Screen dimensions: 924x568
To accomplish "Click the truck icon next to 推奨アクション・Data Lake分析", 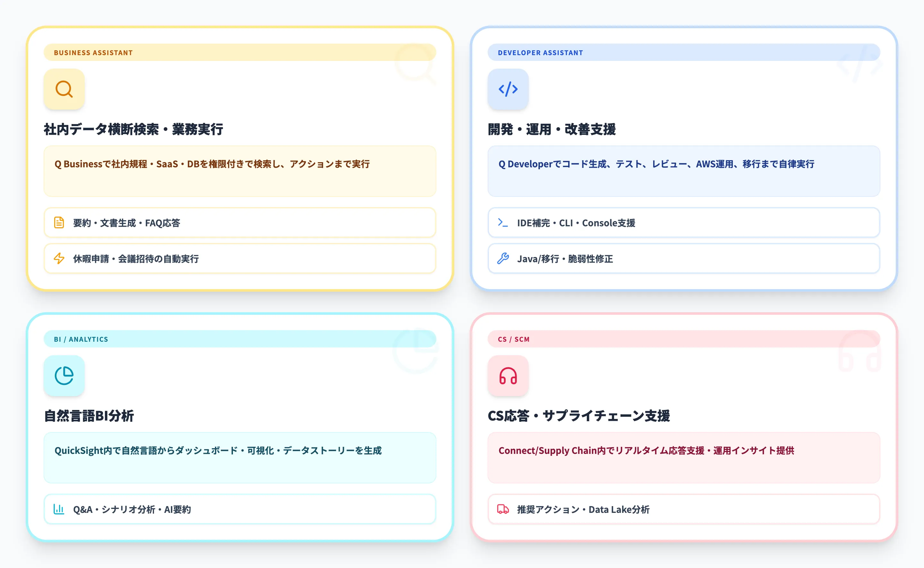I will coord(503,509).
